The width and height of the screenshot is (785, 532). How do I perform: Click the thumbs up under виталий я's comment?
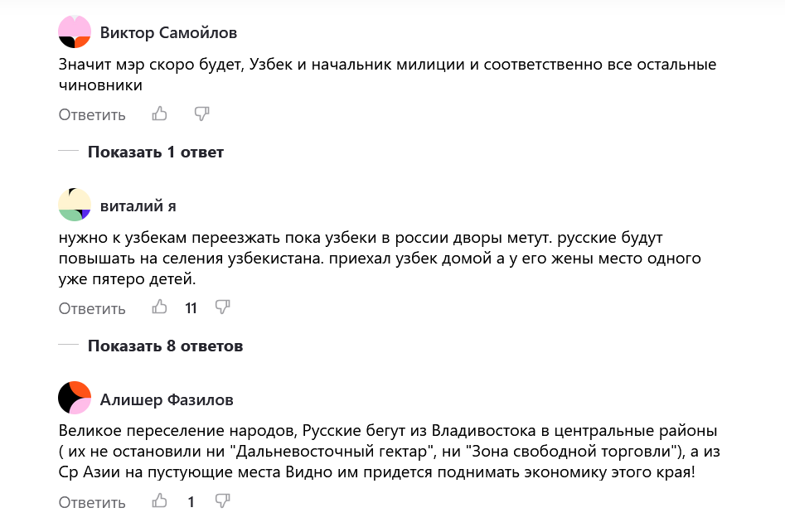point(160,307)
